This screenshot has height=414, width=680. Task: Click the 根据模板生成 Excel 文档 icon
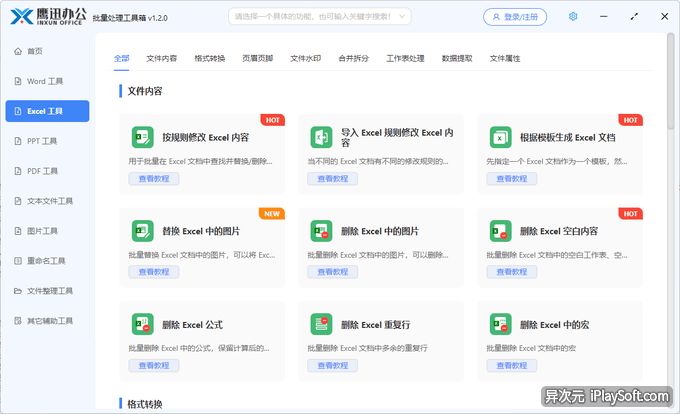(x=500, y=137)
